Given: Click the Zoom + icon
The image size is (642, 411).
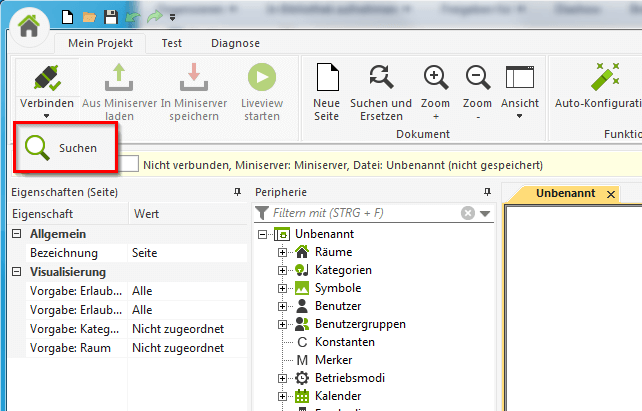Looking at the screenshot, I should [x=436, y=79].
